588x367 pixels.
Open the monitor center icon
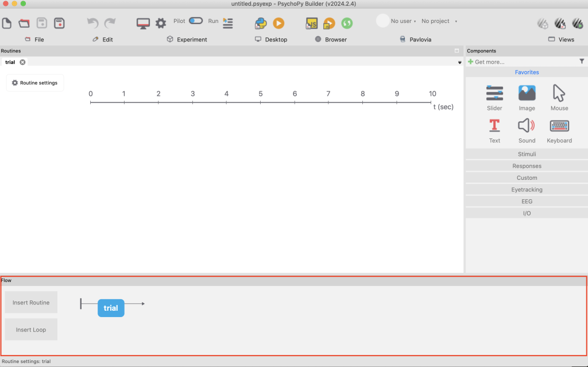(x=143, y=23)
